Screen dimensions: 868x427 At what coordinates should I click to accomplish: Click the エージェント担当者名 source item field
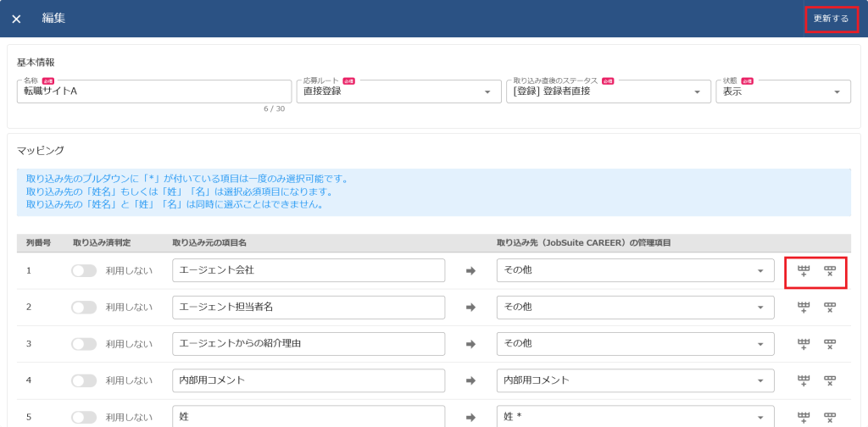(x=308, y=307)
